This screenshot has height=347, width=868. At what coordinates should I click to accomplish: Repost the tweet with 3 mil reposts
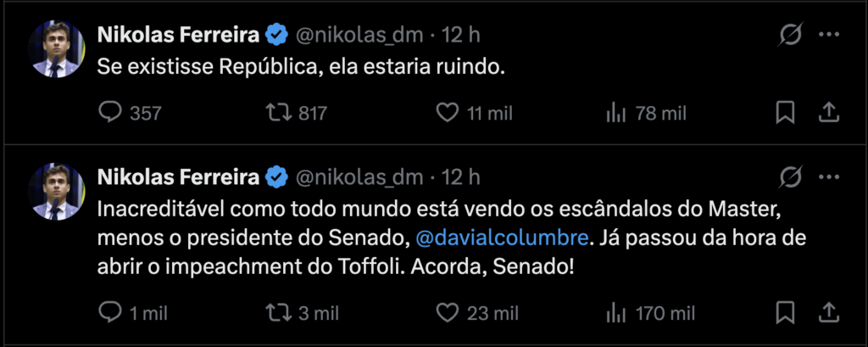coord(277,313)
